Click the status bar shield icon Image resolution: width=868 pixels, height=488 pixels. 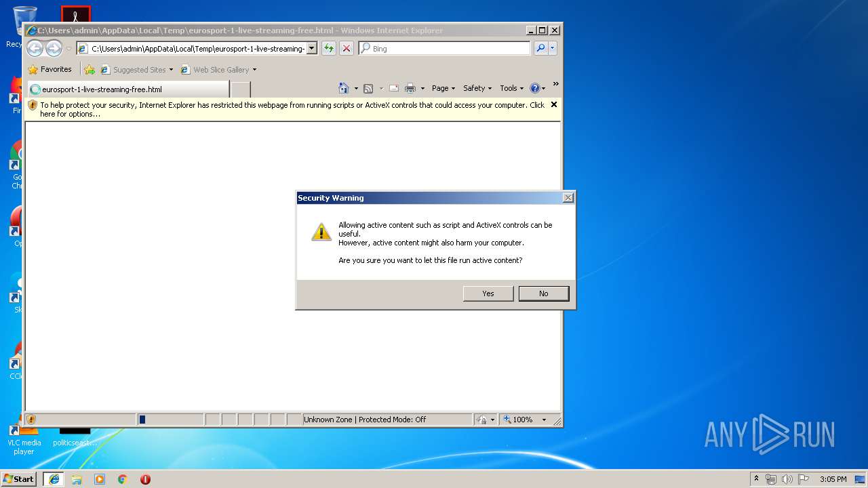(x=31, y=420)
